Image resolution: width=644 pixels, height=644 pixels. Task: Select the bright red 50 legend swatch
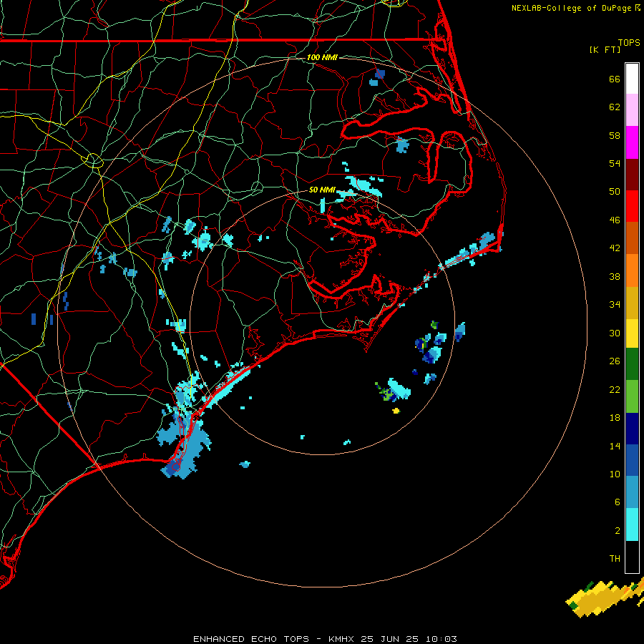tap(632, 206)
